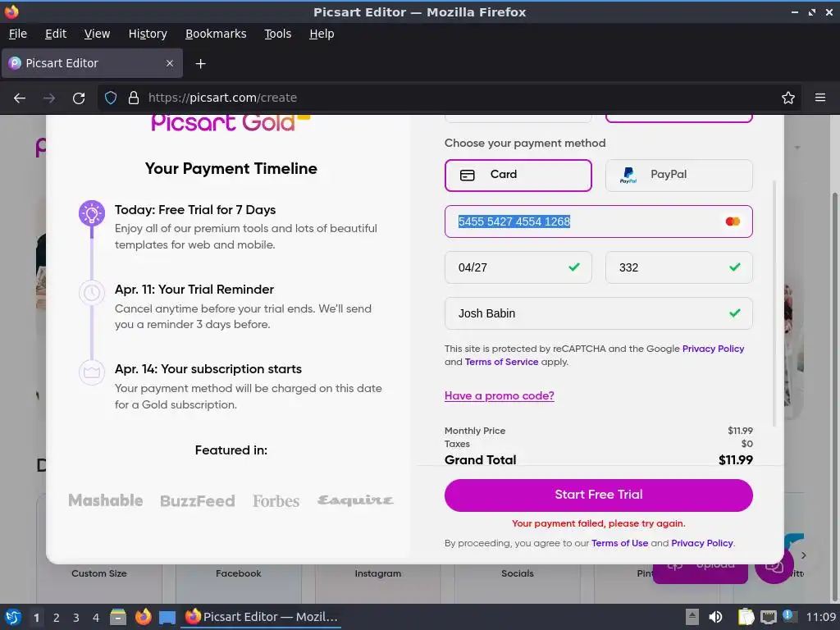
Task: Go back with the browser back arrow
Action: point(20,98)
